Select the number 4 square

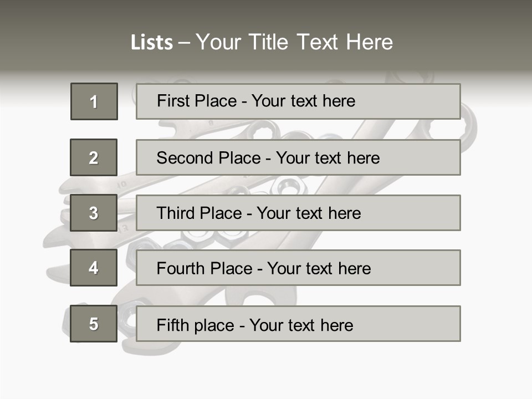click(x=94, y=268)
